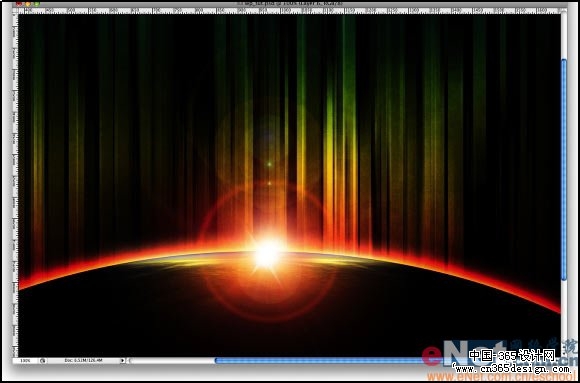Click the vertical blue scrollbar thumb
Screen dimensions: 580x383
pos(564,169)
